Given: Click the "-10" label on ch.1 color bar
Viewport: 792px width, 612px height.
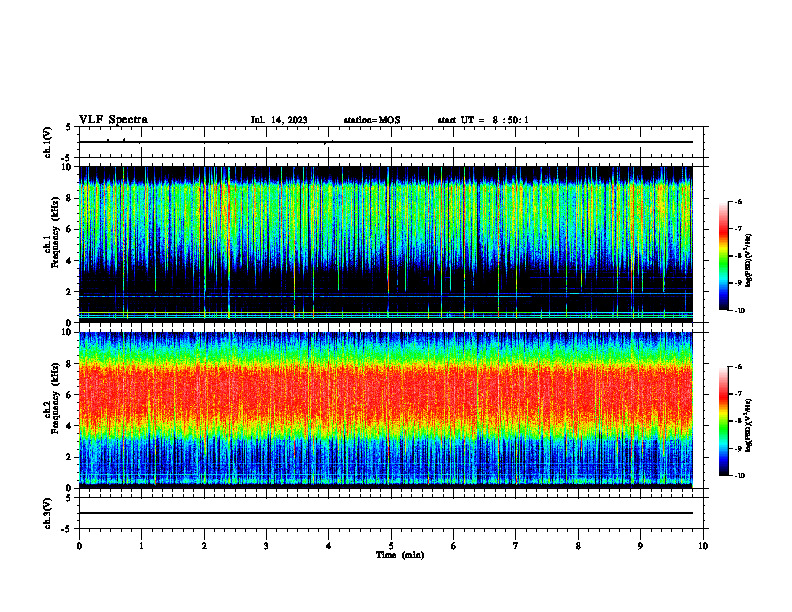Looking at the screenshot, I should click(x=740, y=311).
